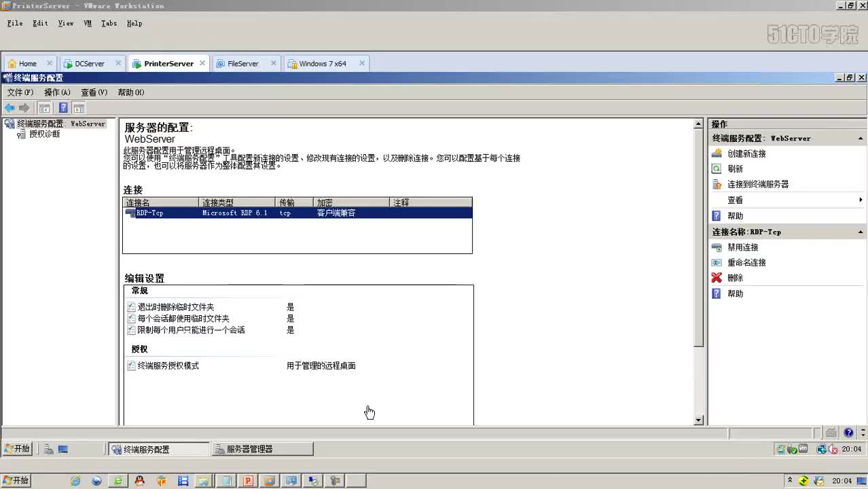Click the 连接到终端服务器 icon
Screen dimensions: 868x489
pos(717,184)
